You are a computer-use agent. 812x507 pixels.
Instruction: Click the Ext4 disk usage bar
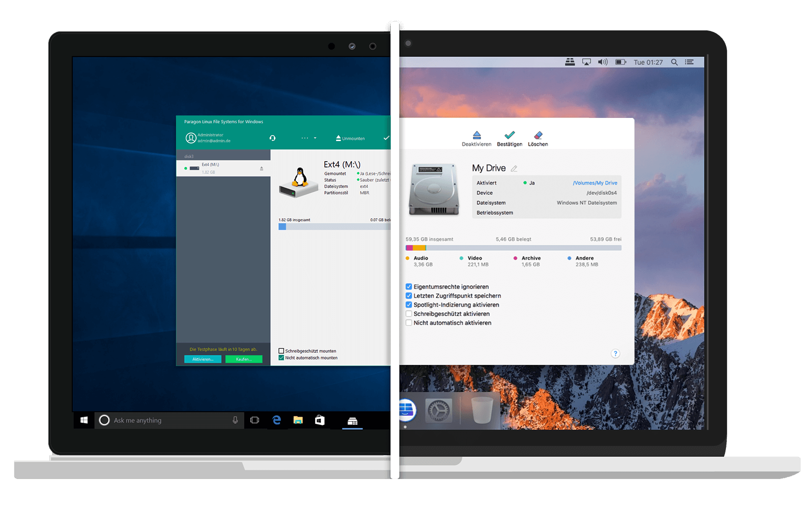pyautogui.click(x=335, y=226)
